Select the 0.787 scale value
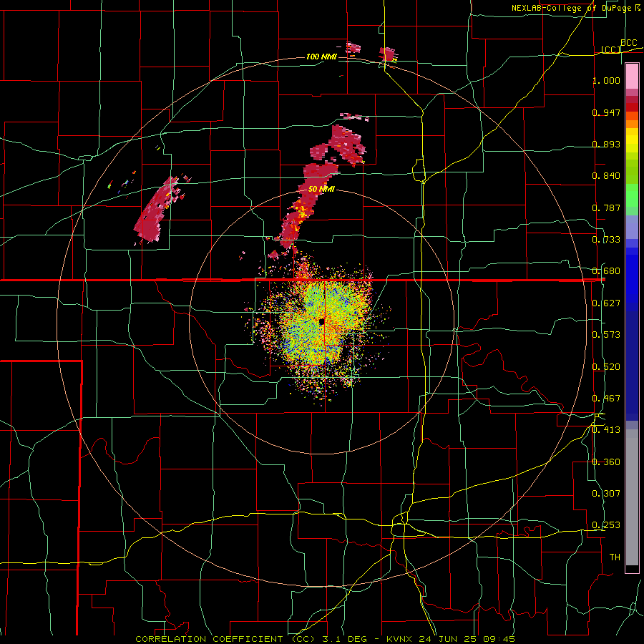The image size is (644, 644). (606, 208)
